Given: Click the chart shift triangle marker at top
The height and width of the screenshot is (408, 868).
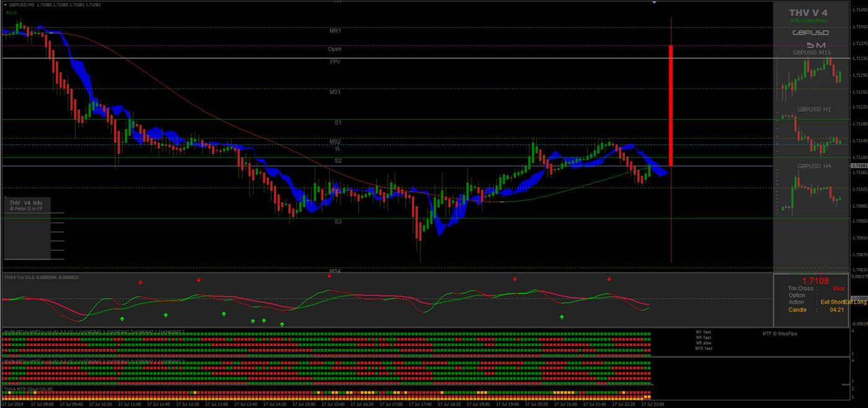Looking at the screenshot, I should [x=653, y=2].
